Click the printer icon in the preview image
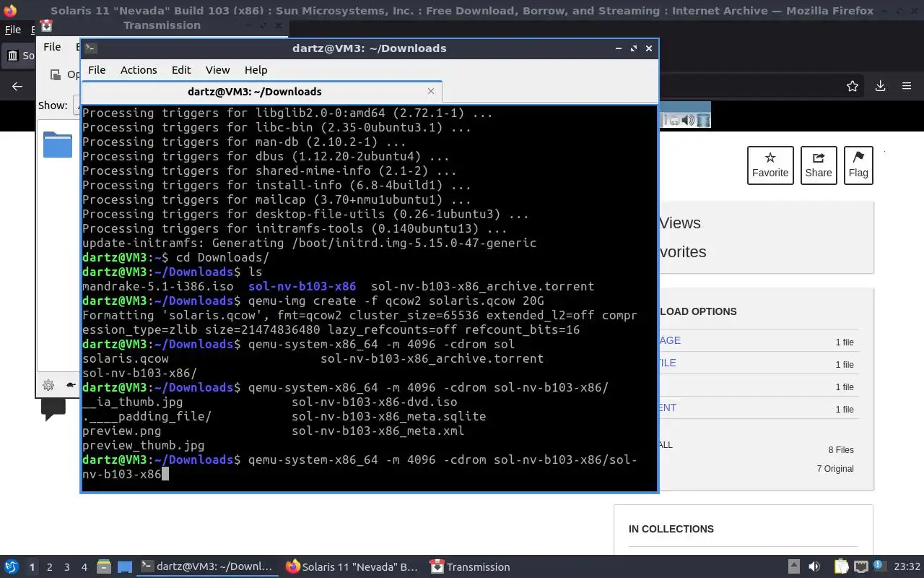The height and width of the screenshot is (578, 924). (x=674, y=120)
